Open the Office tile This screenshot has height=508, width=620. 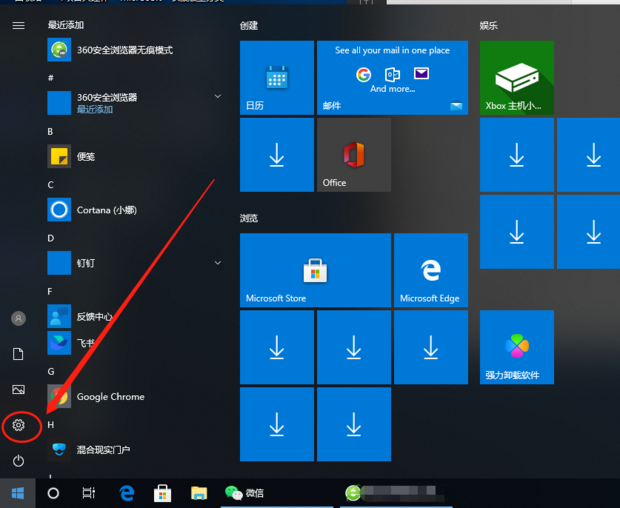click(354, 155)
